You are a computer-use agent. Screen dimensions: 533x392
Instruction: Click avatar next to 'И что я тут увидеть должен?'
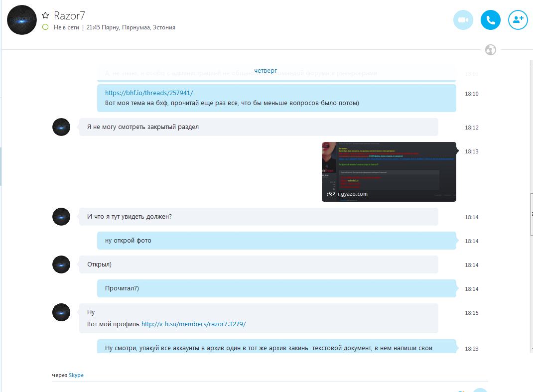coord(61,217)
